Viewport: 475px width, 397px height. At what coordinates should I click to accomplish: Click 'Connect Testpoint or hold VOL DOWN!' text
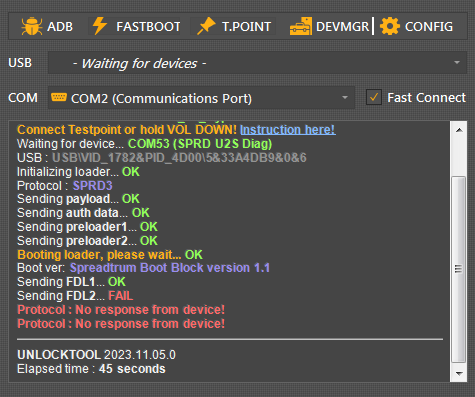127,130
